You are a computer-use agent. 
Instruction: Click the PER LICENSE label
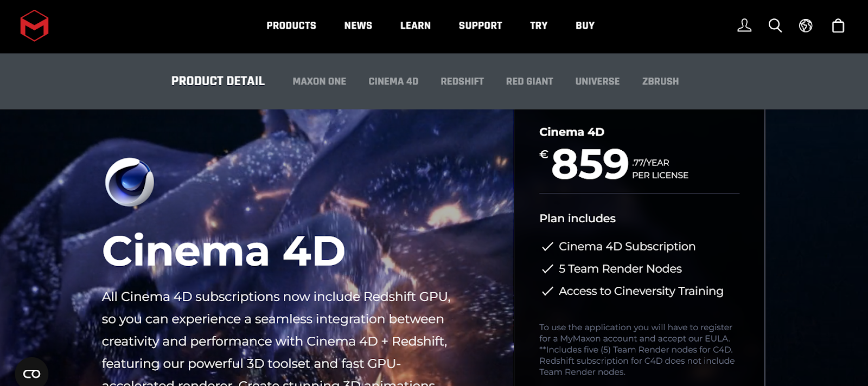click(660, 175)
